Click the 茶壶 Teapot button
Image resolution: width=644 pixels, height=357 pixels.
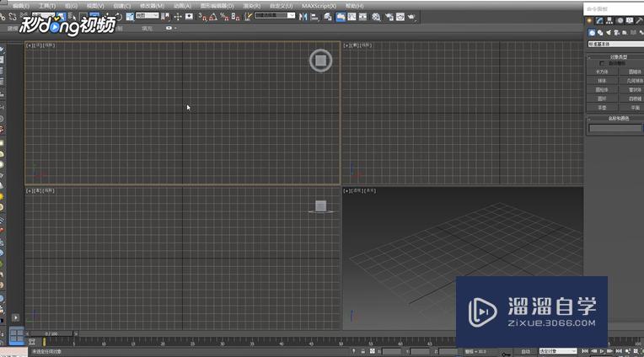pos(602,108)
